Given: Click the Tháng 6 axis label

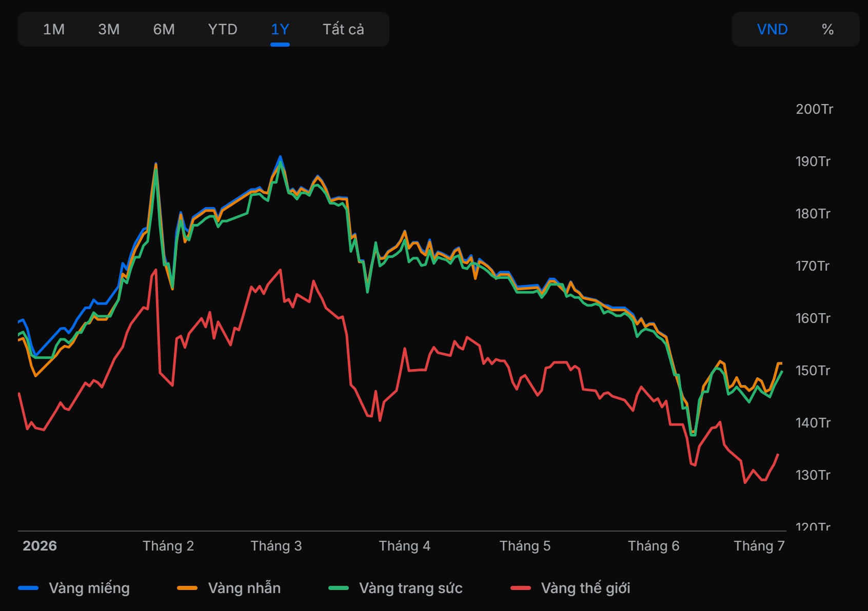Looking at the screenshot, I should click(654, 546).
